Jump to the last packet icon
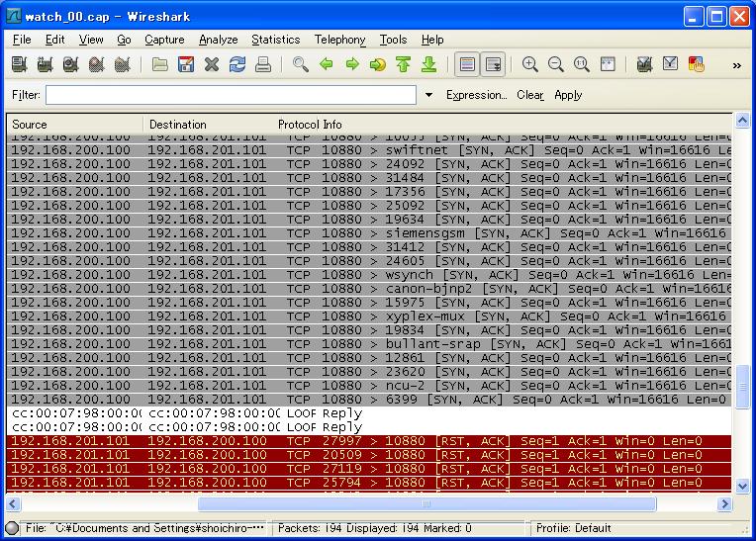Screen dimensions: 756x541 click(429, 64)
